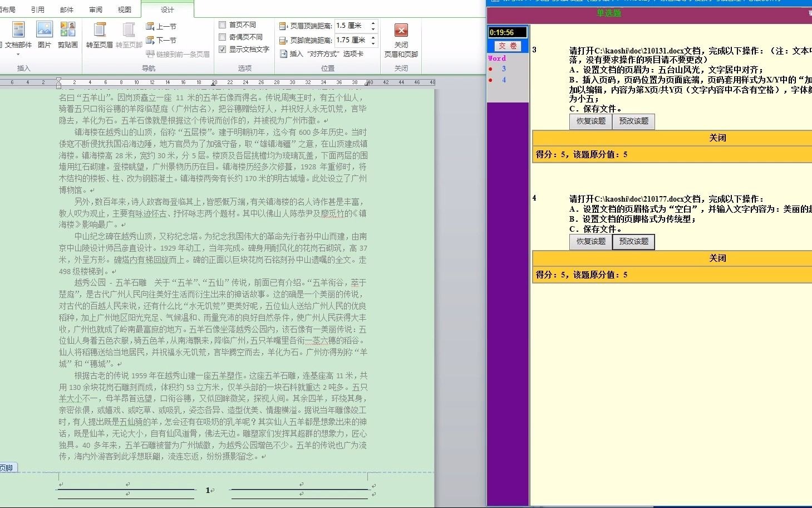Screen dimensions: 812x508
Task: Click 恢复该题 for question 3
Action: coord(590,121)
